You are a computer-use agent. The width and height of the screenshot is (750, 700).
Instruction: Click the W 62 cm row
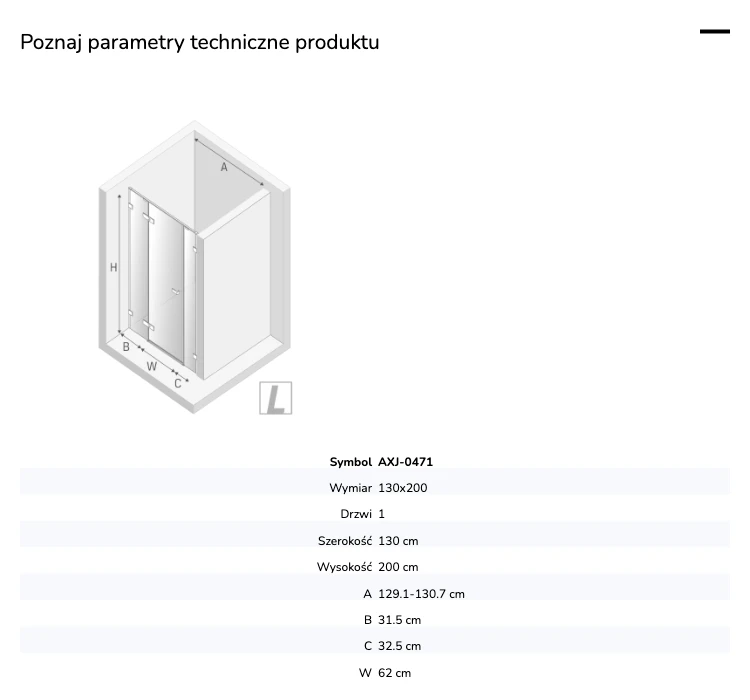(x=375, y=673)
